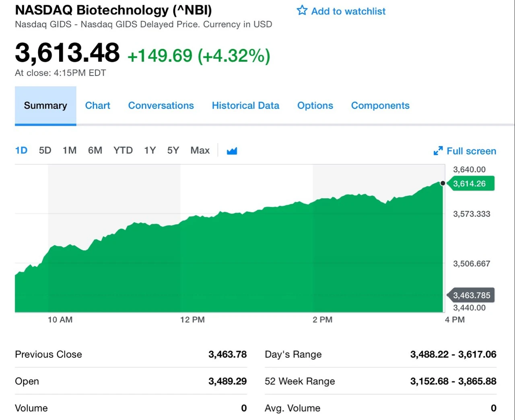This screenshot has height=420, width=515.
Task: View the Components tab
Action: pos(380,105)
